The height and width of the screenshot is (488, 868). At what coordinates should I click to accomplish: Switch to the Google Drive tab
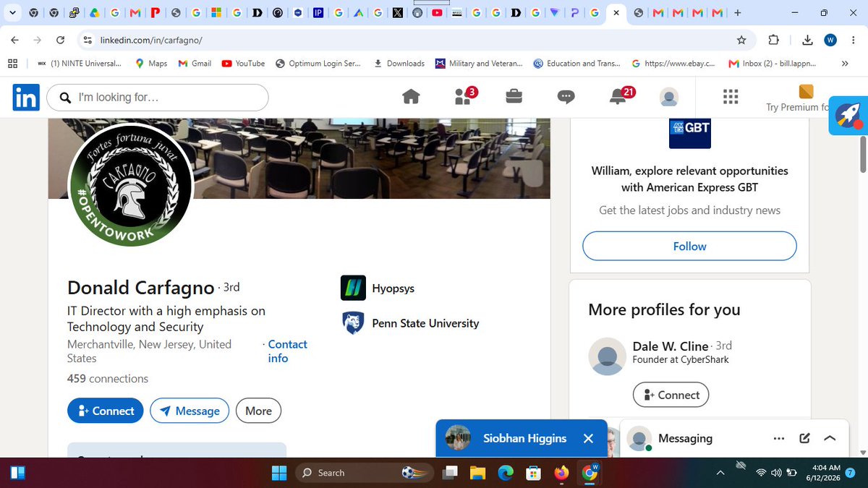[95, 13]
